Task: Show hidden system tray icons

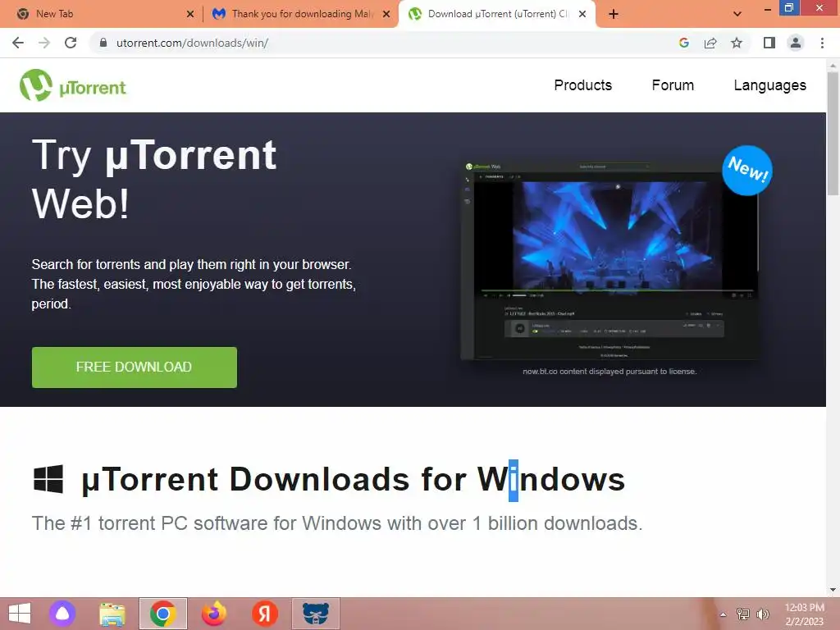Action: point(724,614)
